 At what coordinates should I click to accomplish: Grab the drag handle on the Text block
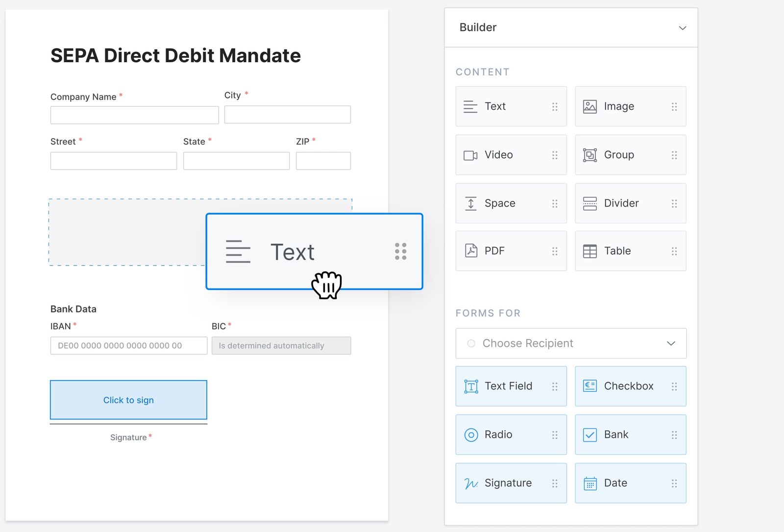[x=401, y=251]
